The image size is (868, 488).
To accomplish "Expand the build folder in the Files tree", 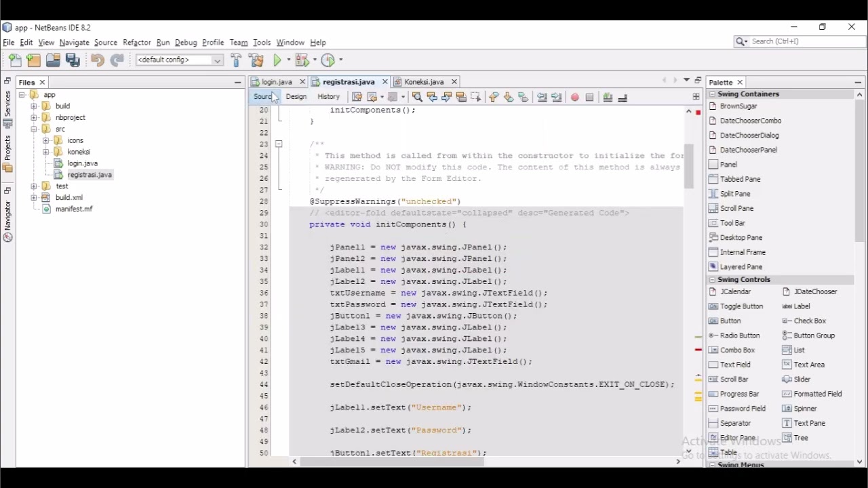I will [34, 106].
